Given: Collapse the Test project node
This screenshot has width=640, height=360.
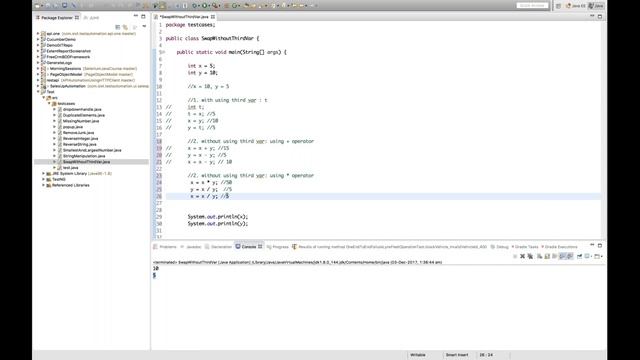Looking at the screenshot, I should click(38, 92).
